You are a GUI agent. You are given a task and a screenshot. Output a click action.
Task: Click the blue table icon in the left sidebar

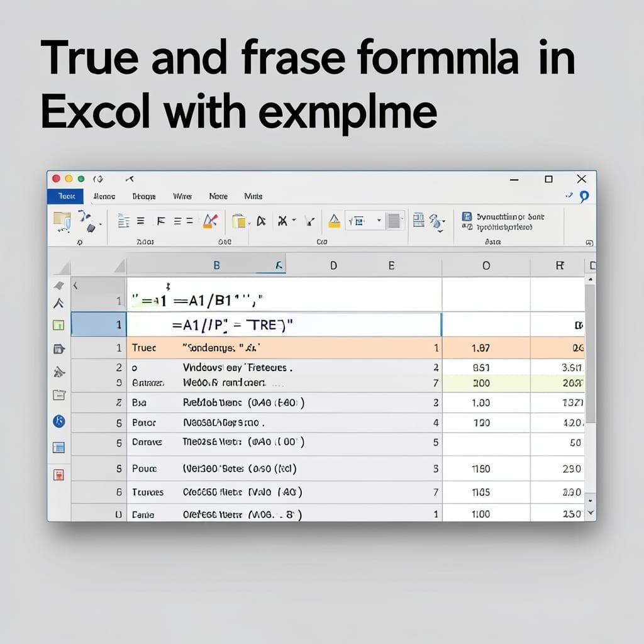coord(58,447)
